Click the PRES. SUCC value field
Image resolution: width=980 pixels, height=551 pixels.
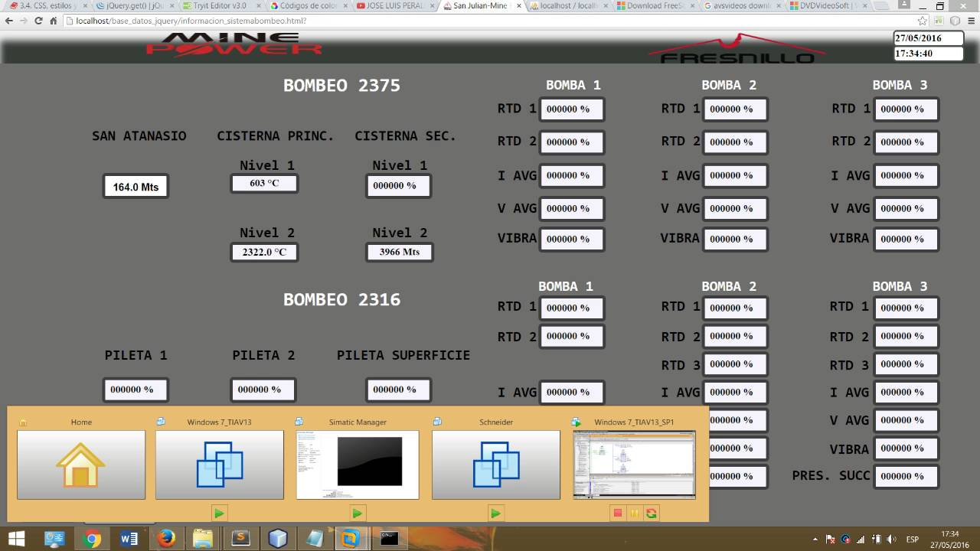(906, 476)
